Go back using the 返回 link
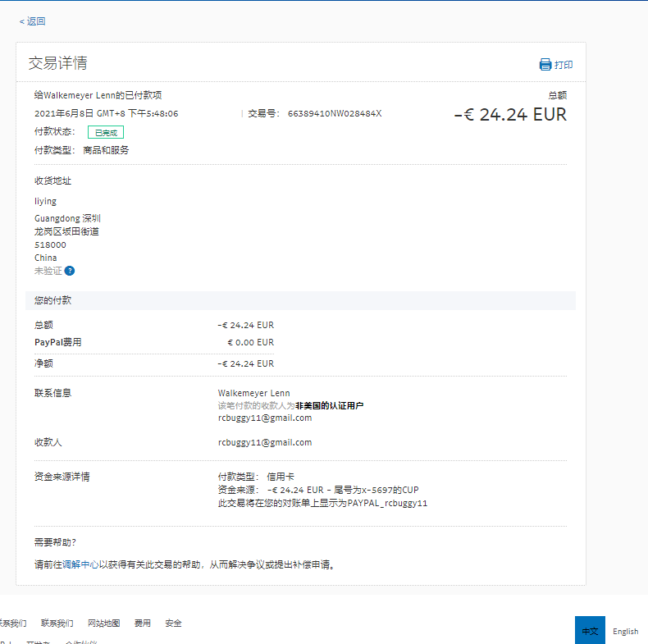This screenshot has width=648, height=644. (x=33, y=21)
